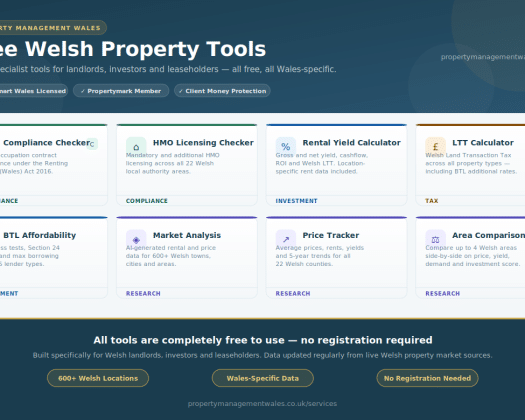Click 'Mandatory and additional HMO' description text
Screen dimensions: 525x420
(x=173, y=155)
